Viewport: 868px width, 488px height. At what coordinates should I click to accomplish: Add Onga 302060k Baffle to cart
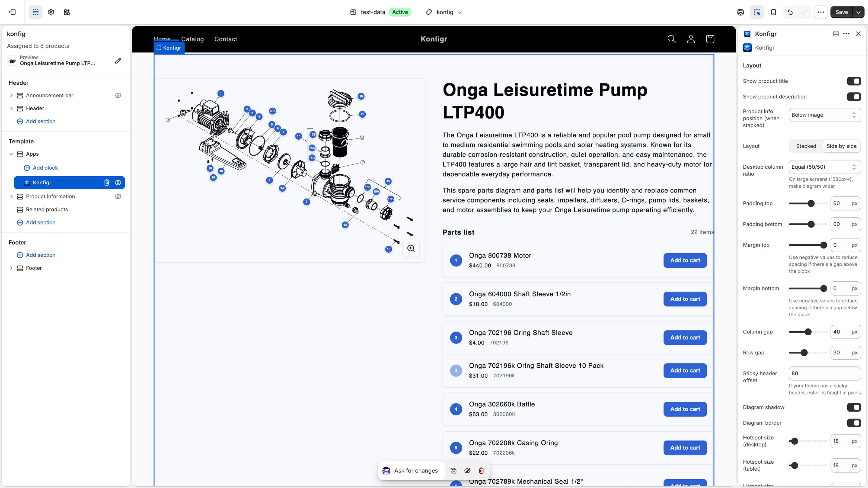click(x=685, y=409)
